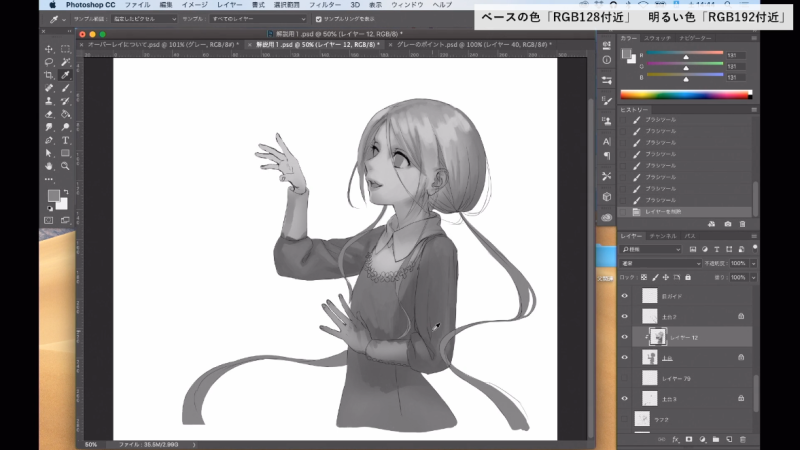Select the Rectangular Marquee tool

point(65,49)
